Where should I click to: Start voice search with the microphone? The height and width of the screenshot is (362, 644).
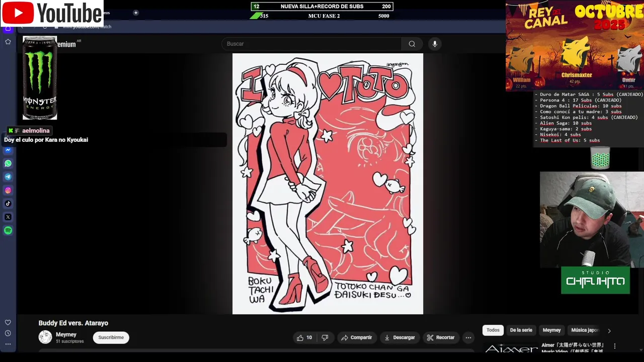tap(435, 44)
